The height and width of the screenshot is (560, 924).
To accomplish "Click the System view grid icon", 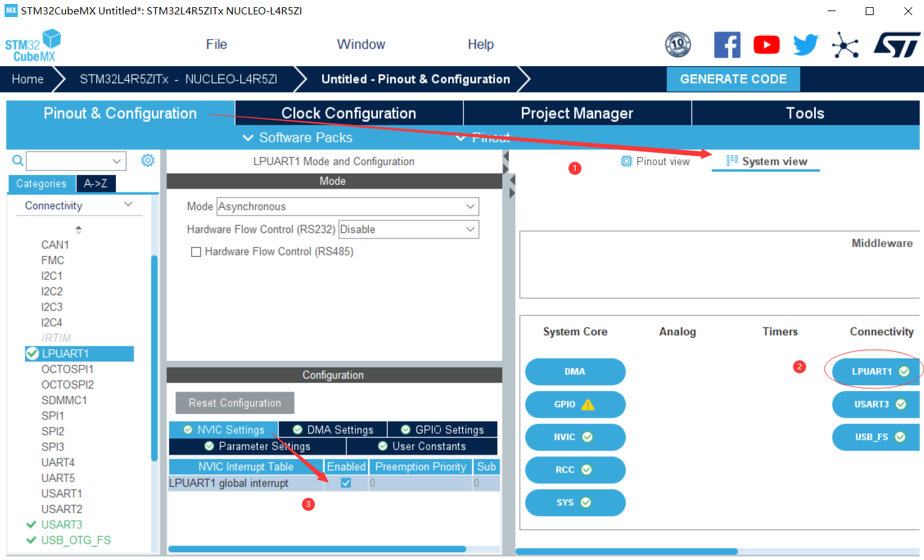I will tap(732, 161).
